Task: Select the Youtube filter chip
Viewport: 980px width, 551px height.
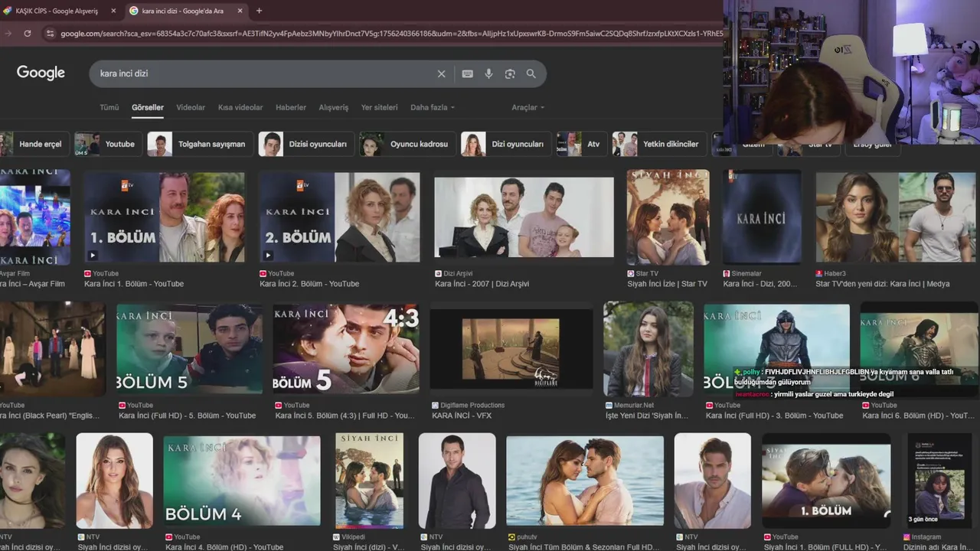Action: coord(108,144)
